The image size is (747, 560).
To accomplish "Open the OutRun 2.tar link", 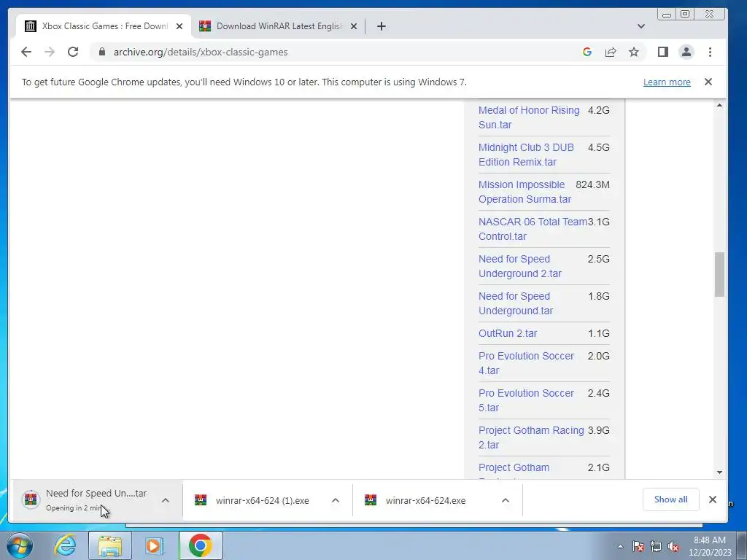I will [x=508, y=333].
